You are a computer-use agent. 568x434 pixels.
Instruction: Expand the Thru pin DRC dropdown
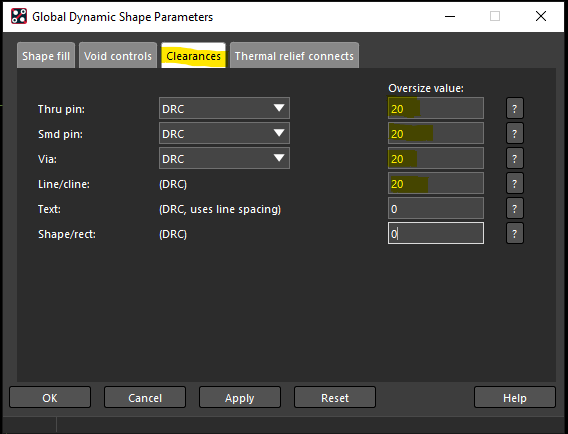point(224,108)
